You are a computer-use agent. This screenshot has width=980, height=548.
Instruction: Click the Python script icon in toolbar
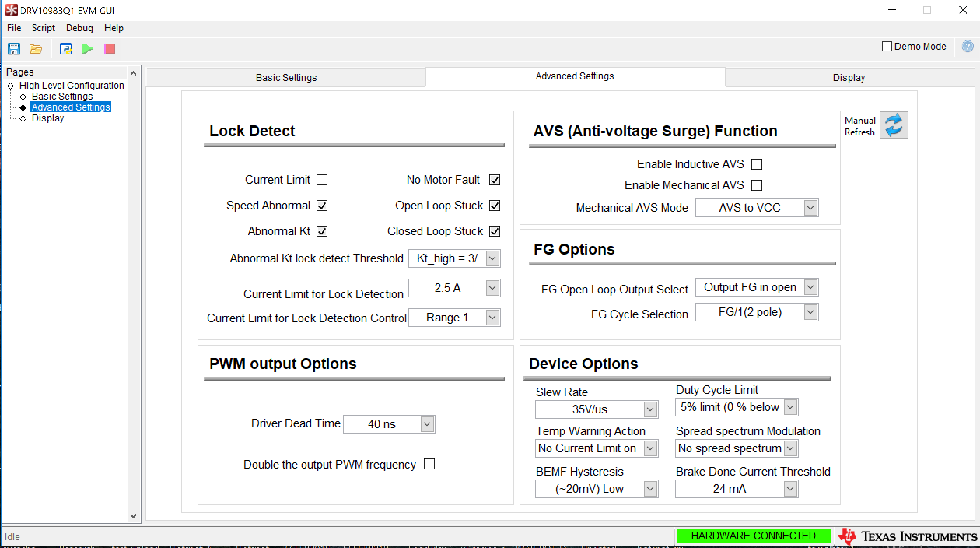click(x=66, y=49)
